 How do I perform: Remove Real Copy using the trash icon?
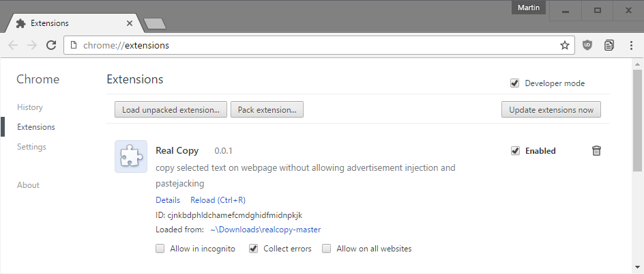coord(596,150)
